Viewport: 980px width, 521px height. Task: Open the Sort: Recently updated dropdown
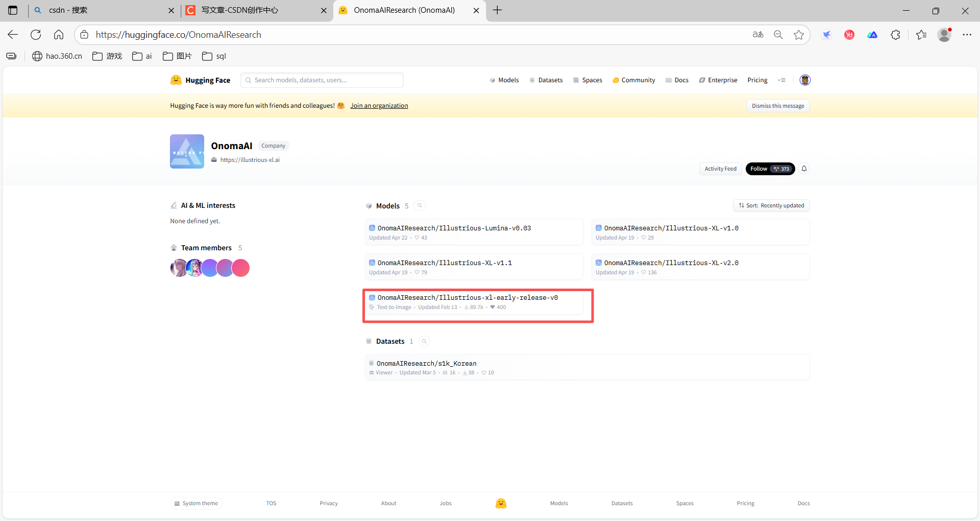771,205
